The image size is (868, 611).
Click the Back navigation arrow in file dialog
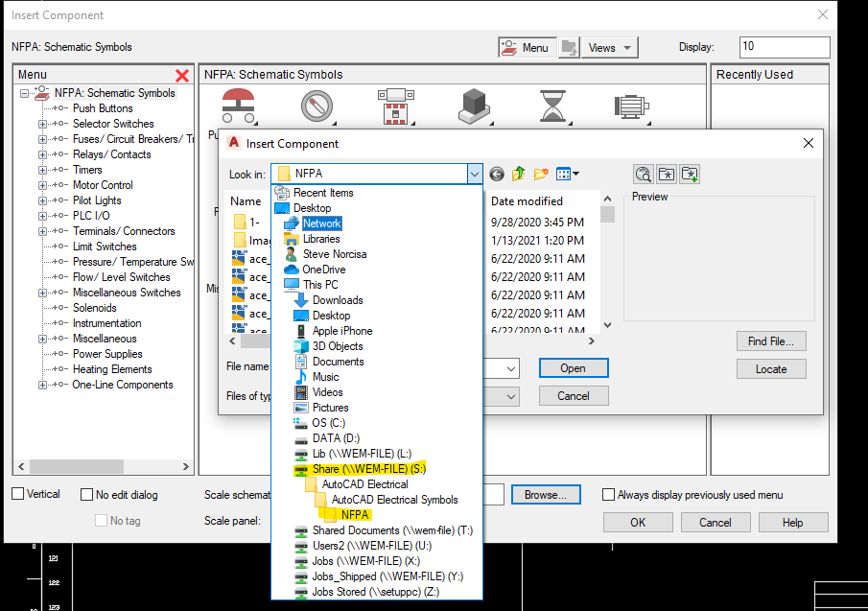496,174
